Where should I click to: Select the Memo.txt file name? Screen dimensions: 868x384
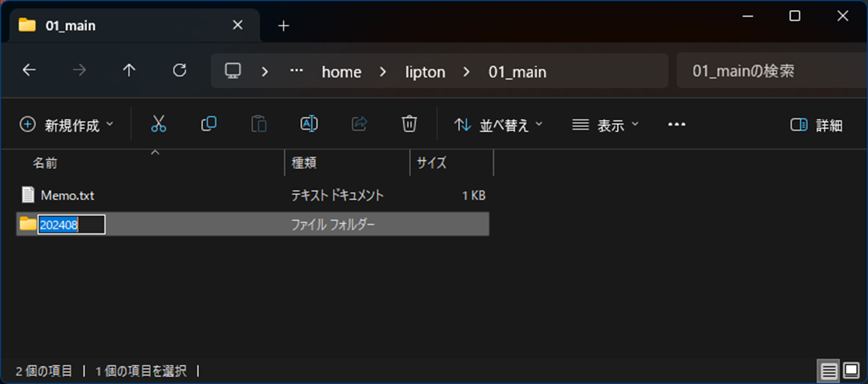click(67, 195)
